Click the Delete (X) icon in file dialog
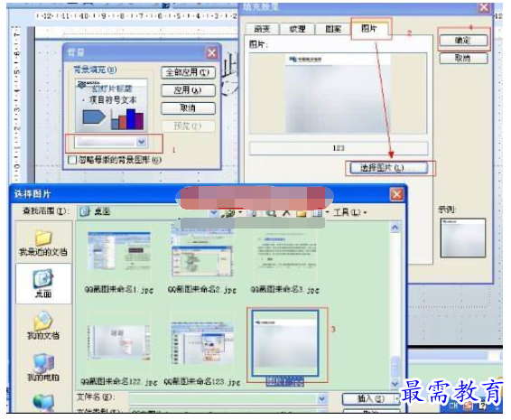The height and width of the screenshot is (420, 511). coord(286,213)
